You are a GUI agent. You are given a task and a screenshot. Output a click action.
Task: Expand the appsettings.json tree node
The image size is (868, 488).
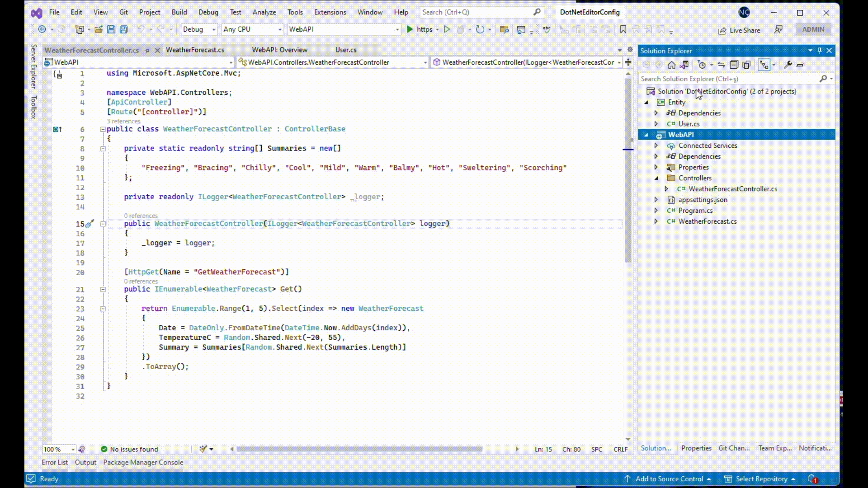point(656,200)
